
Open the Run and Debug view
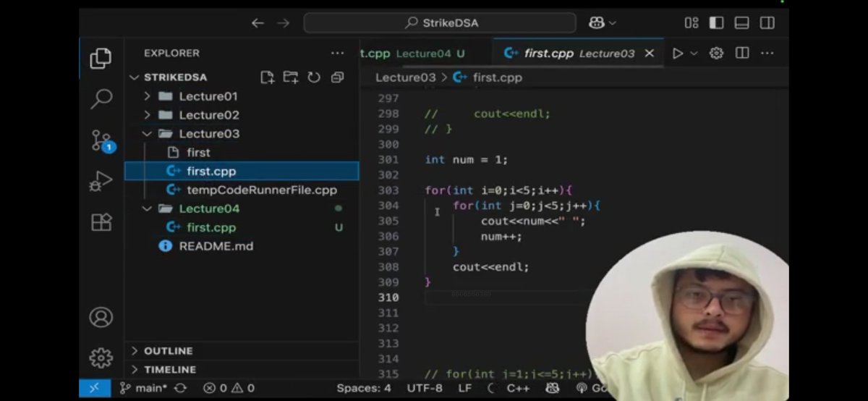click(101, 181)
